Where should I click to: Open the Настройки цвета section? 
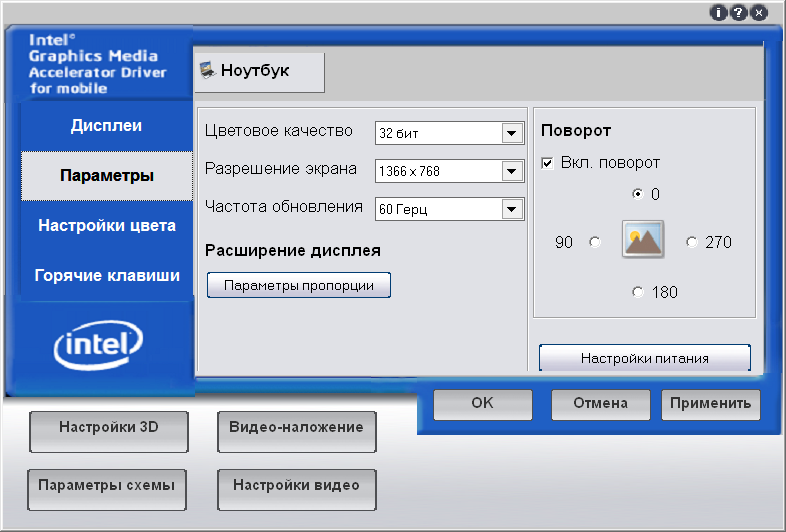click(x=106, y=226)
